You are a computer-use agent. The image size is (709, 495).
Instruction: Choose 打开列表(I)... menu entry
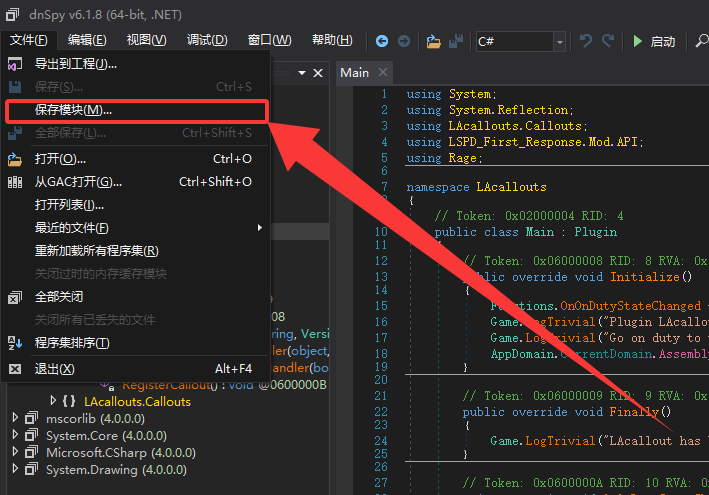pyautogui.click(x=136, y=205)
